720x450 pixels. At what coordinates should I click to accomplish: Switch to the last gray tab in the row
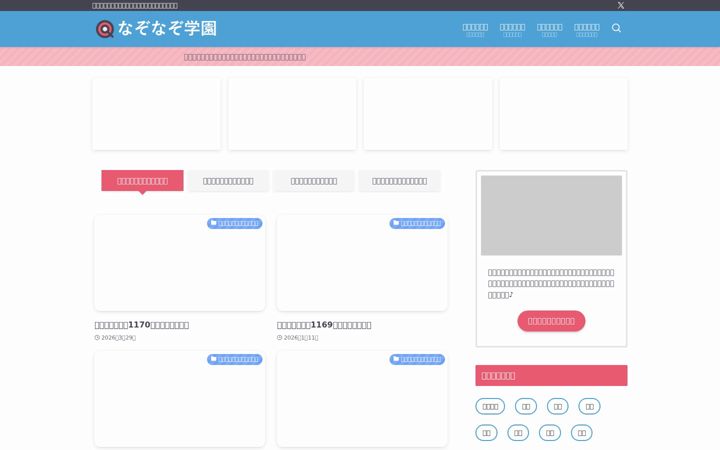point(399,181)
